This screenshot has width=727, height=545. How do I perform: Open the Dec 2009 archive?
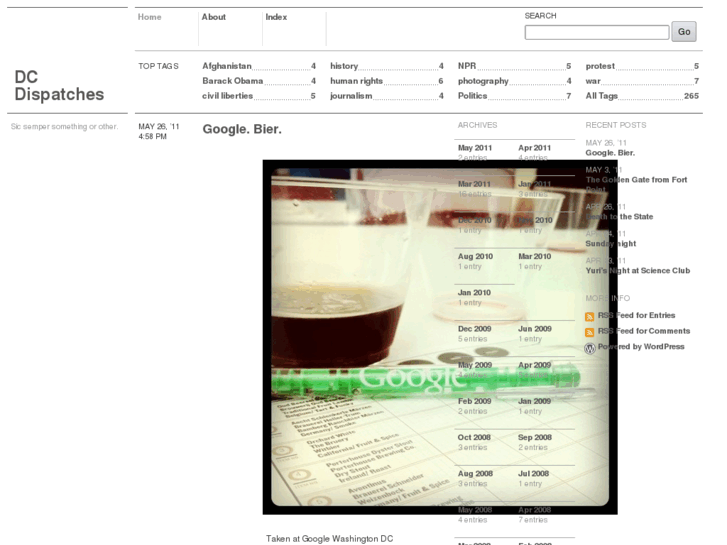point(474,328)
